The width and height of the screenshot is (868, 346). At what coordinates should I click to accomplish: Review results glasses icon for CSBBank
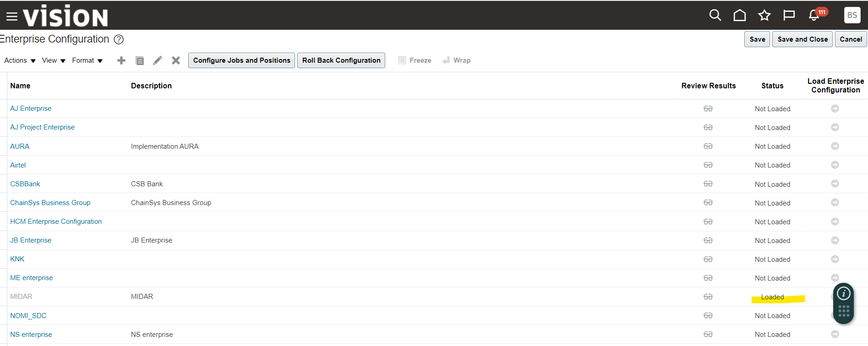click(708, 184)
